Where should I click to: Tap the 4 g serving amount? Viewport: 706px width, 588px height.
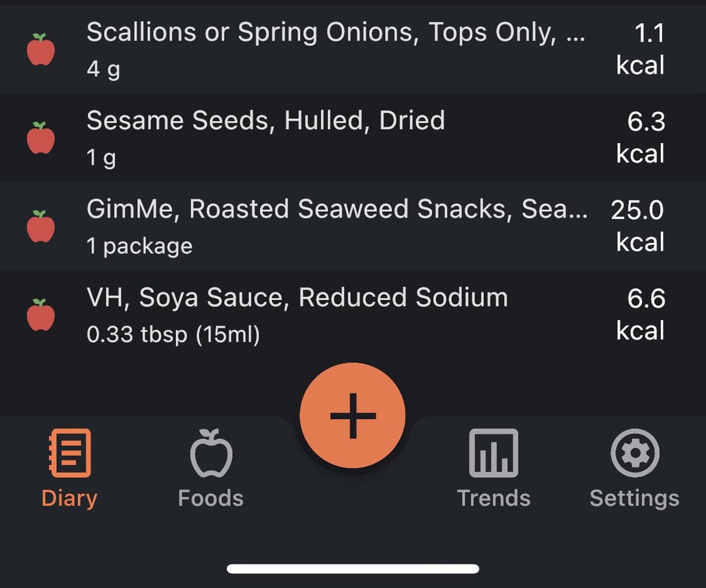coord(103,69)
